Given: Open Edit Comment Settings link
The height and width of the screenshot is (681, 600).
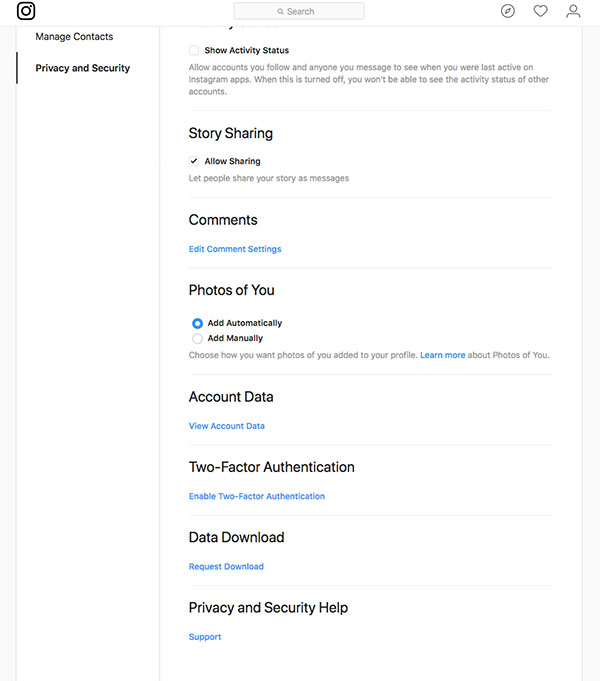Looking at the screenshot, I should tap(235, 249).
